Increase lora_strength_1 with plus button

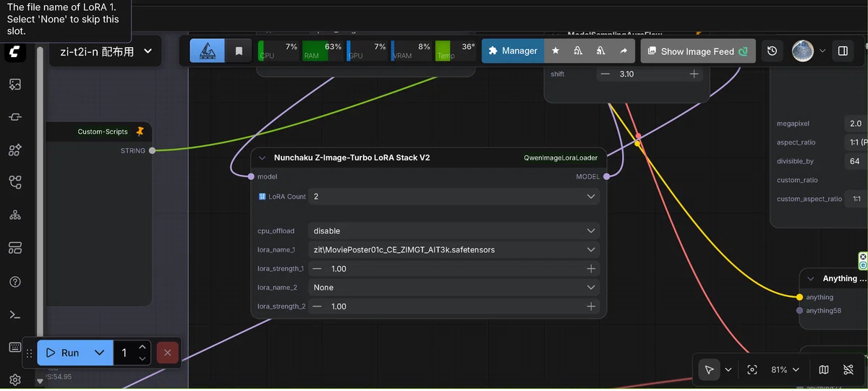pyautogui.click(x=591, y=269)
